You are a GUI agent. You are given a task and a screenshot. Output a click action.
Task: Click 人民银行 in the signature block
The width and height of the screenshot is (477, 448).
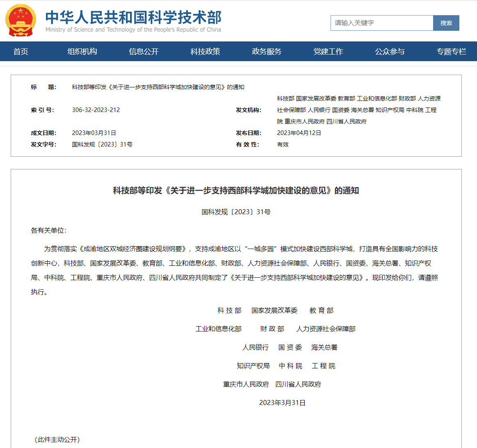256,347
